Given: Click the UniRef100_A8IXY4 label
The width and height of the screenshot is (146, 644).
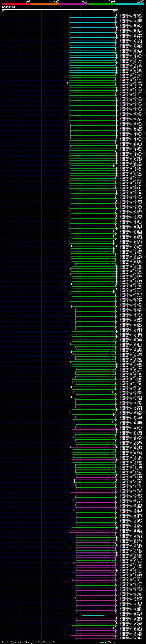Looking at the screenshot, I should 131,85.
